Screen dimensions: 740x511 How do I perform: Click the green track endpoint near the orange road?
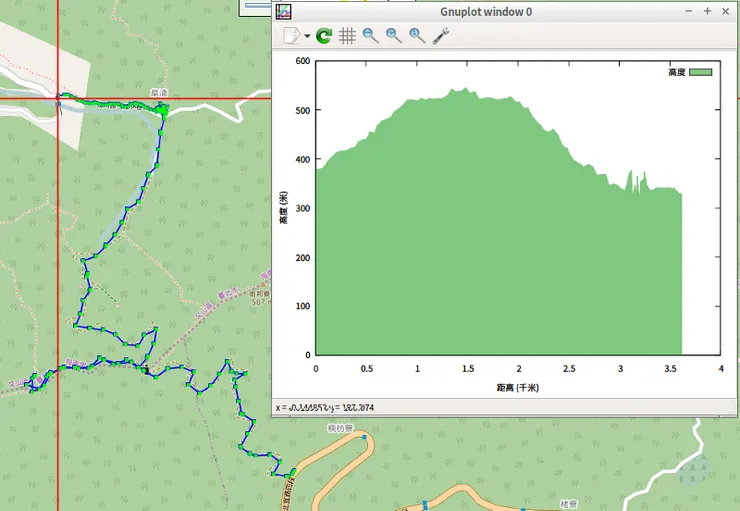click(292, 471)
